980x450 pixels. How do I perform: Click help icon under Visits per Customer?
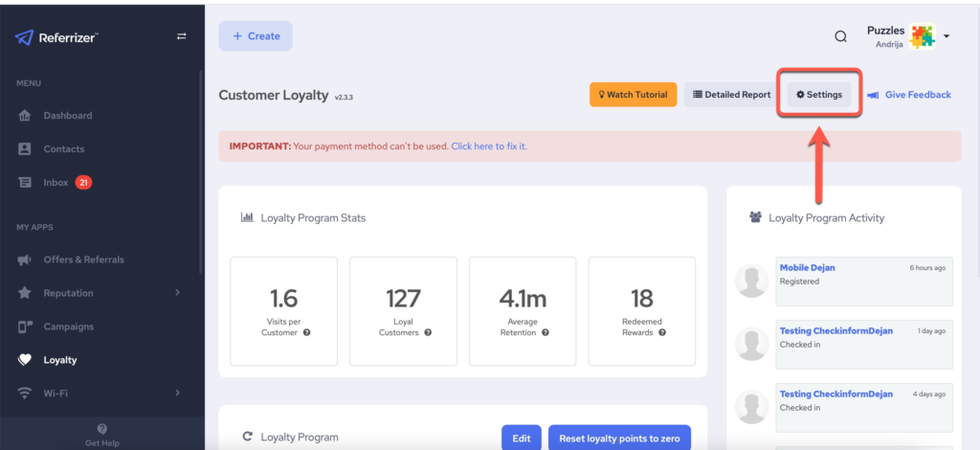click(x=307, y=332)
